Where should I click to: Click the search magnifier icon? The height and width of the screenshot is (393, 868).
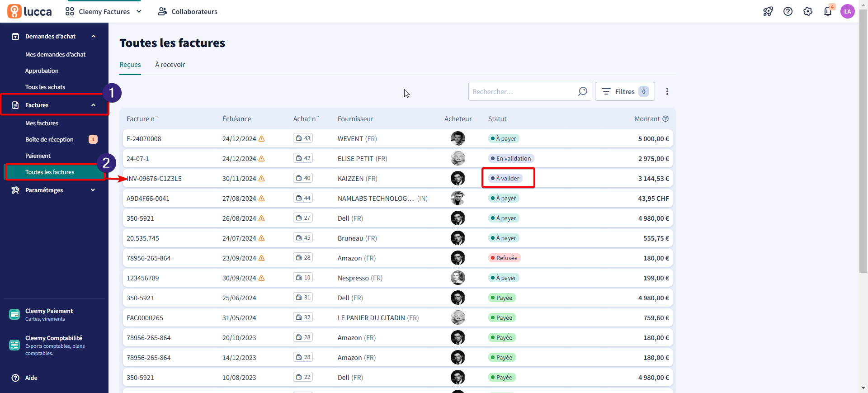[583, 91]
